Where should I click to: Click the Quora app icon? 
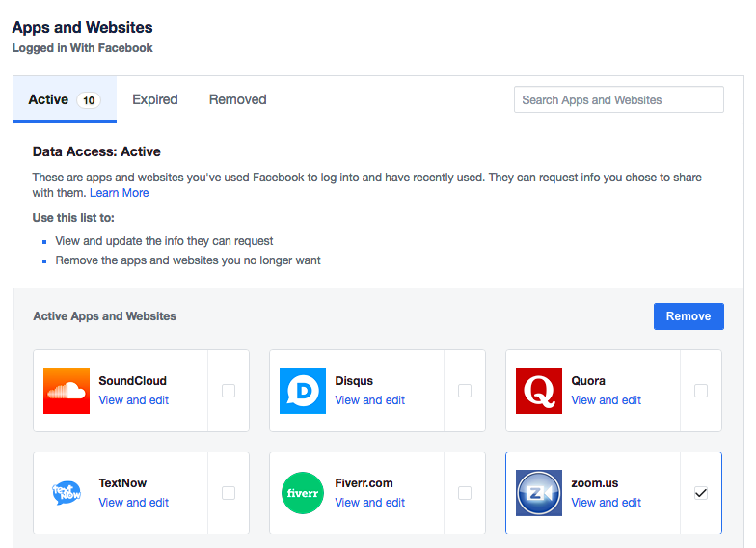tap(539, 391)
